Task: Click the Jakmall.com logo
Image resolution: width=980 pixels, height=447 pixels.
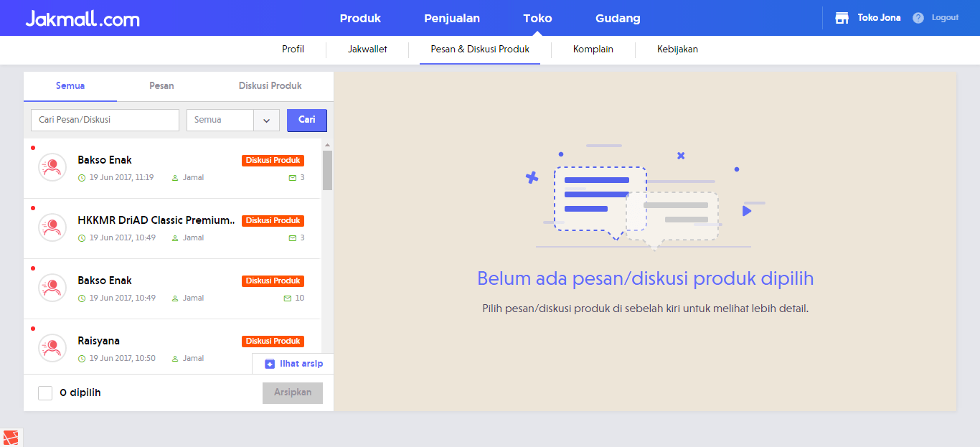Action: pos(83,18)
